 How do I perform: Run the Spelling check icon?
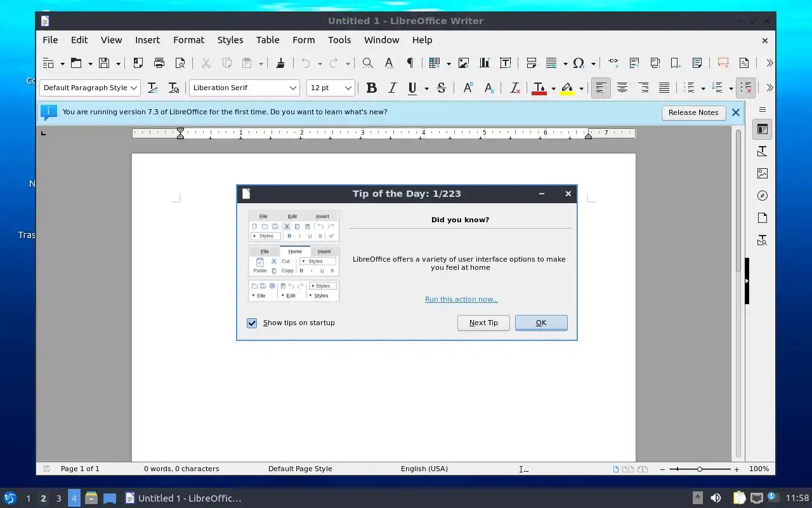coord(389,63)
